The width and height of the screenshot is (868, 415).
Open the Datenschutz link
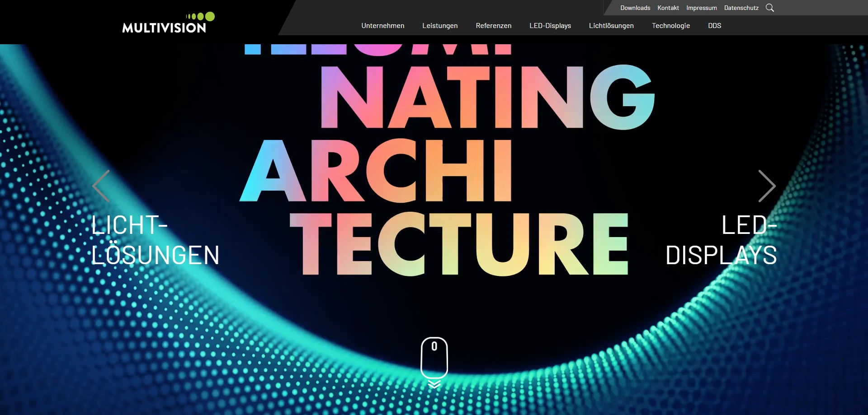(741, 8)
